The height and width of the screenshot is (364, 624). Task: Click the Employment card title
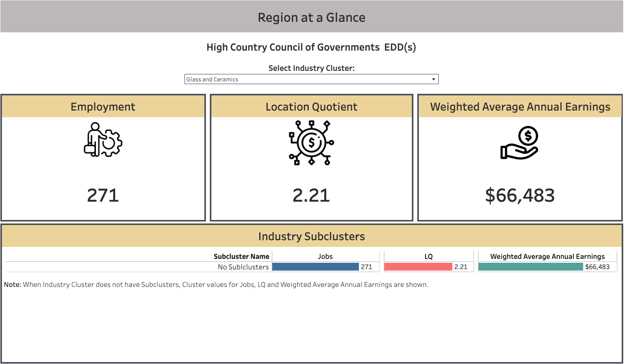point(103,107)
